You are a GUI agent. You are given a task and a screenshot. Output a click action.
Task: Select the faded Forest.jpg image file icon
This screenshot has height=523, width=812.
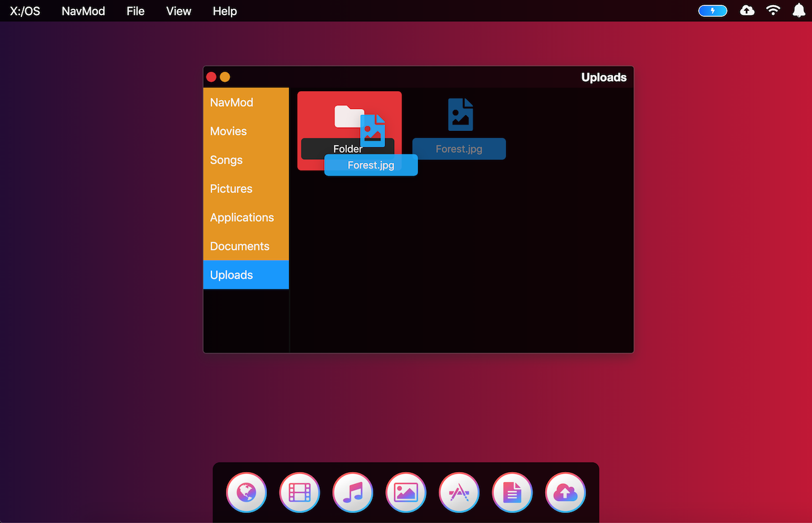pos(461,115)
